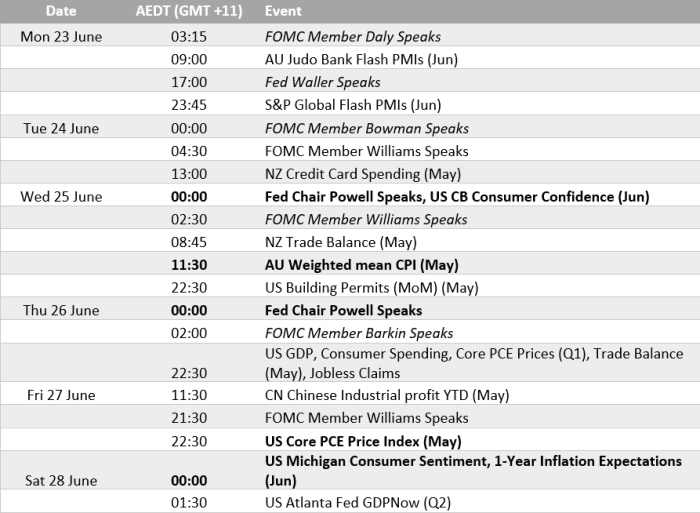Click the Date column header
Screen dimensions: 700x513
(x=60, y=11)
